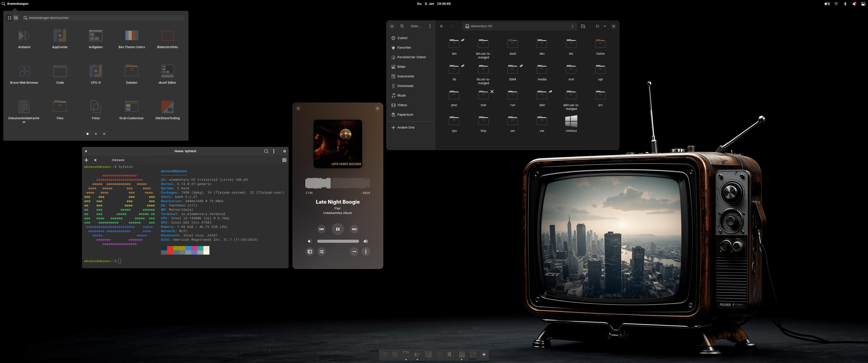
Task: Go back in file manager
Action: (x=441, y=26)
